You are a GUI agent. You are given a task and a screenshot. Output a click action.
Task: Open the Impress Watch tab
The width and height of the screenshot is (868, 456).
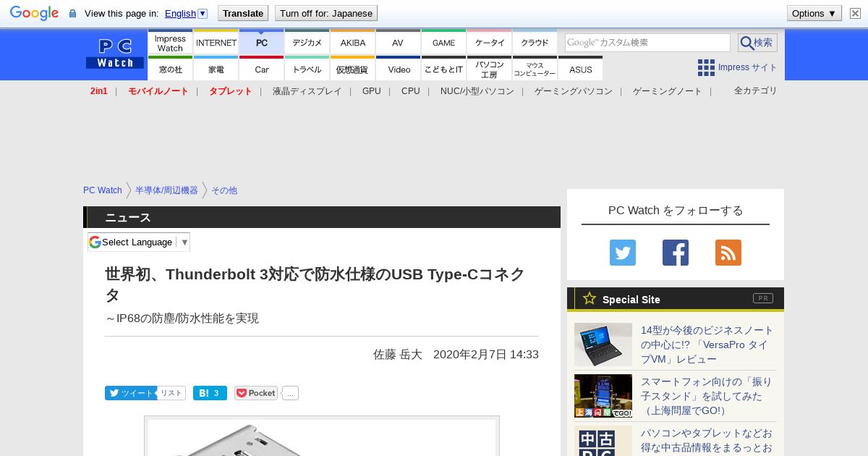[170, 42]
